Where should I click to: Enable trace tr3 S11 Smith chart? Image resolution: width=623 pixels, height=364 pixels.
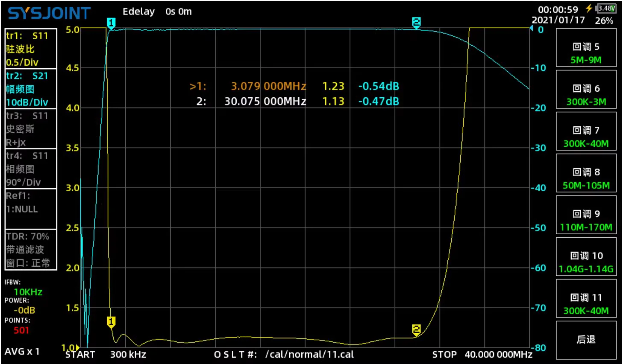click(x=31, y=128)
